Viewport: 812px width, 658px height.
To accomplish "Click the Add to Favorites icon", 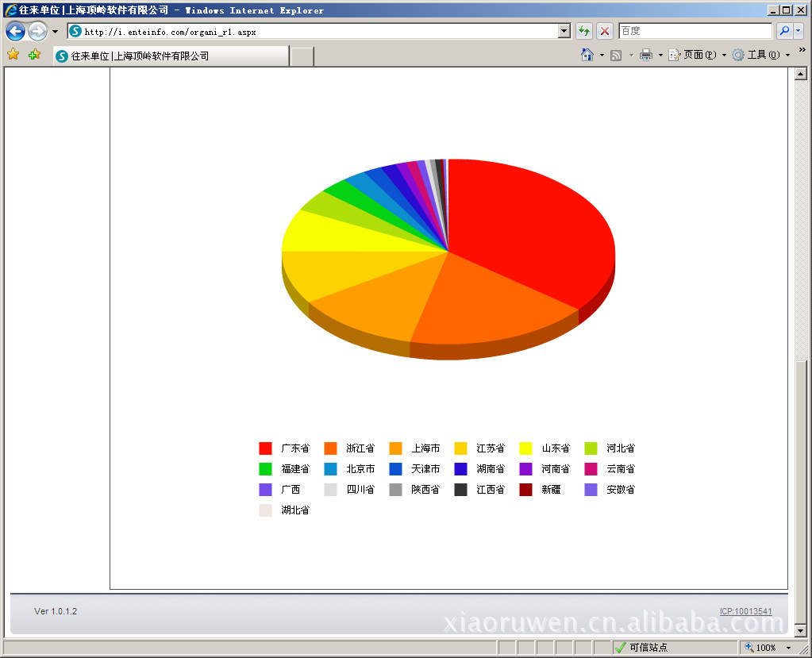I will tap(34, 55).
